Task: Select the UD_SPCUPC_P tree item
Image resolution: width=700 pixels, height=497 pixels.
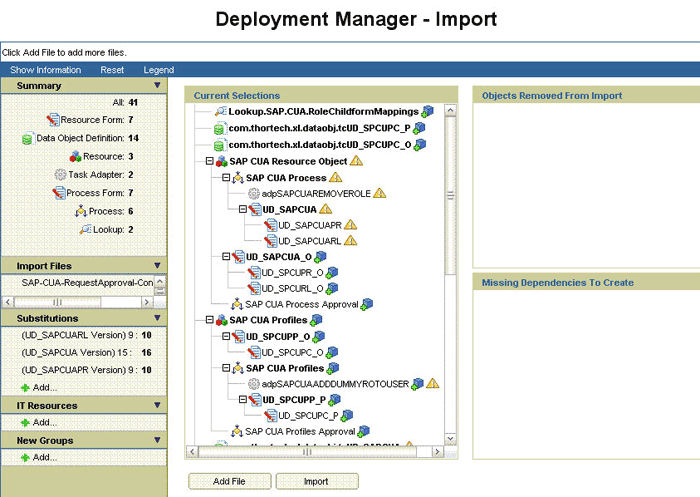Action: [x=308, y=416]
